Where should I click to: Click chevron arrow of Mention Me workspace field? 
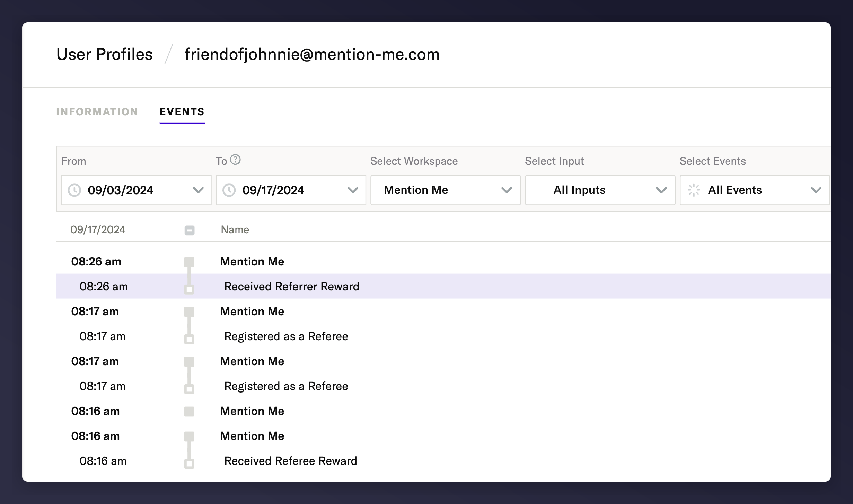pyautogui.click(x=507, y=190)
